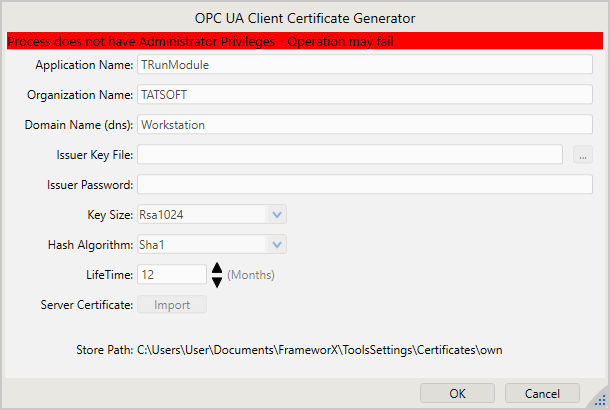Screen dimensions: 610x410
Task: Click the Issuer Password input field
Action: point(366,184)
